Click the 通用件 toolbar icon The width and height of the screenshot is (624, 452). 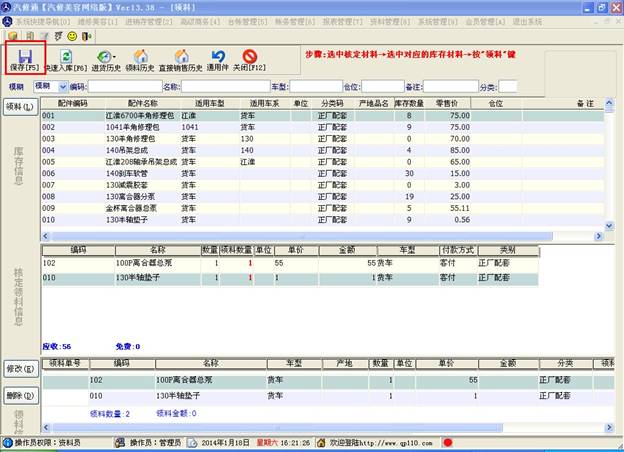click(219, 62)
